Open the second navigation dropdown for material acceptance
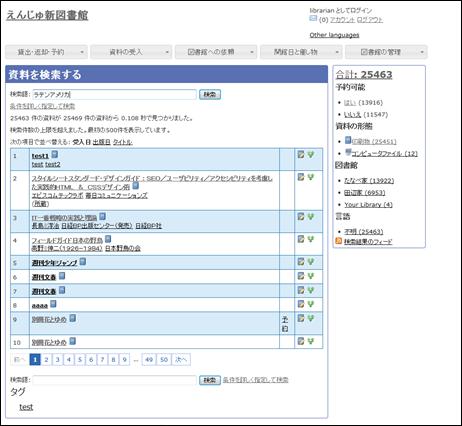Viewport: 462px width, 426px height. [x=131, y=52]
